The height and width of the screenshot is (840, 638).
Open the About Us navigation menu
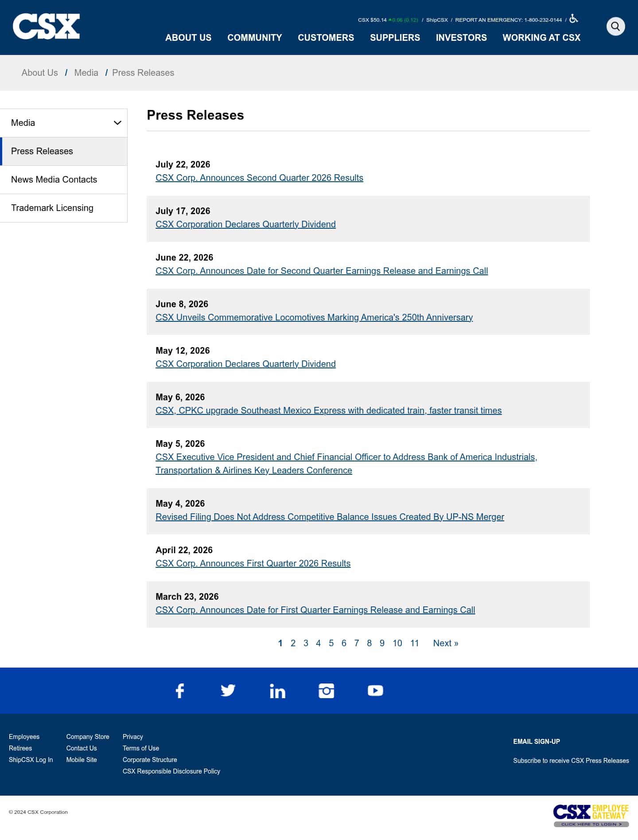188,38
